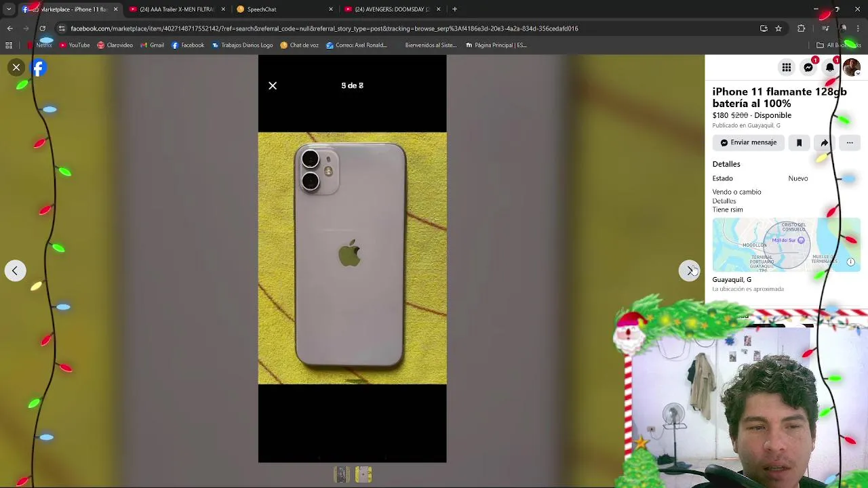Open Página Principal bookmark
The image size is (868, 488).
coord(496,45)
